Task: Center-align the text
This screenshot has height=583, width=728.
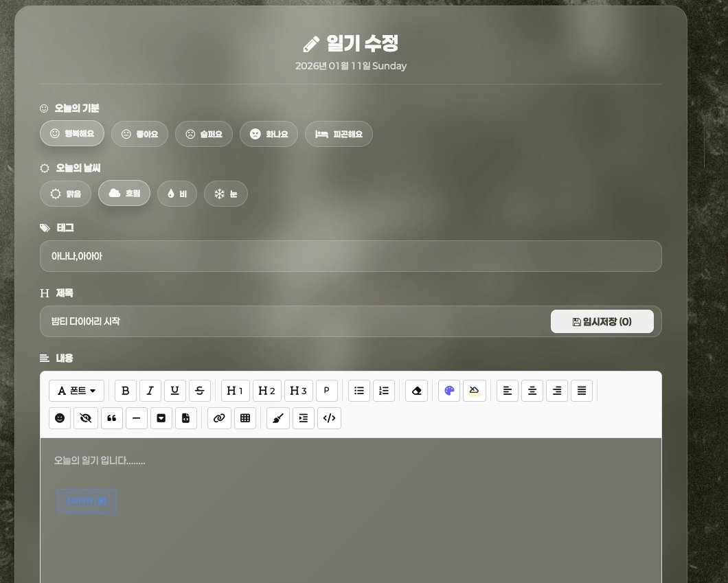Action: [532, 391]
